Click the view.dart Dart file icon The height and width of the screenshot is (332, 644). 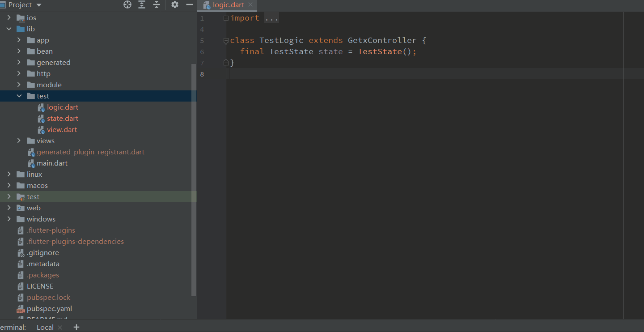pyautogui.click(x=41, y=130)
